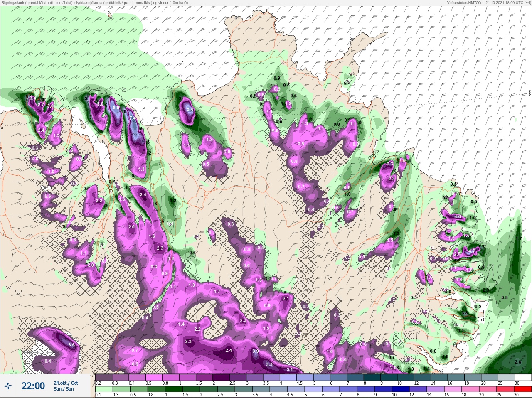Click the 2.6 rain value over the sea

518,362
